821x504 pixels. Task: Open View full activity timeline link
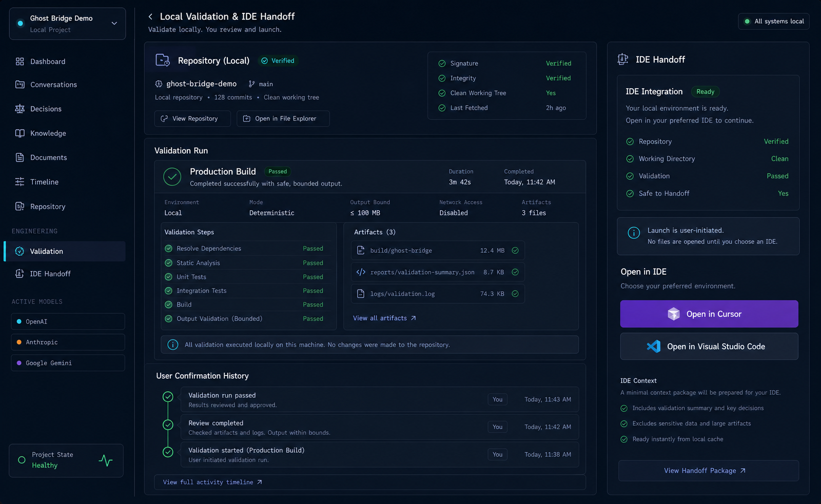coord(212,482)
